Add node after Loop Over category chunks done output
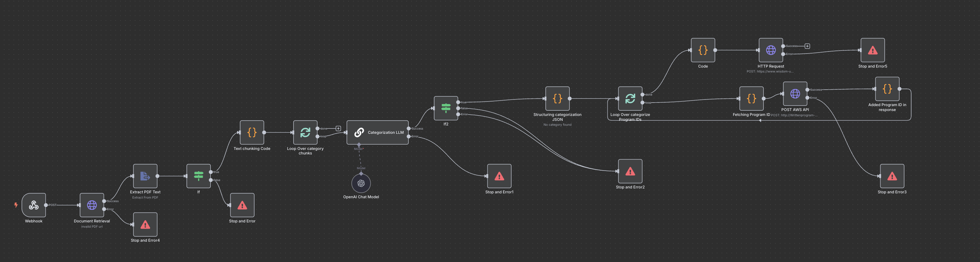Viewport: 980px width, 262px height. (338, 128)
